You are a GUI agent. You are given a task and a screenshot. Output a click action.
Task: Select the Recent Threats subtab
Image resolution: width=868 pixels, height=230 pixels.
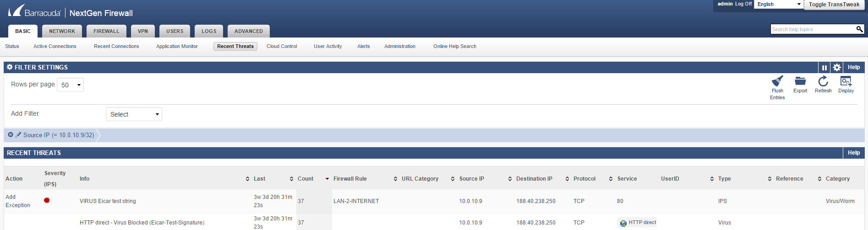tap(235, 46)
